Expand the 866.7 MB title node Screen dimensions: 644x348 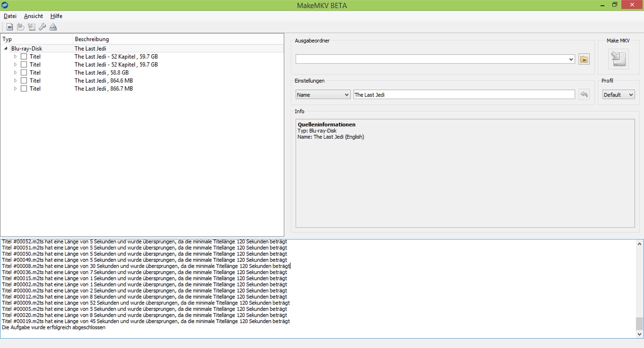15,88
